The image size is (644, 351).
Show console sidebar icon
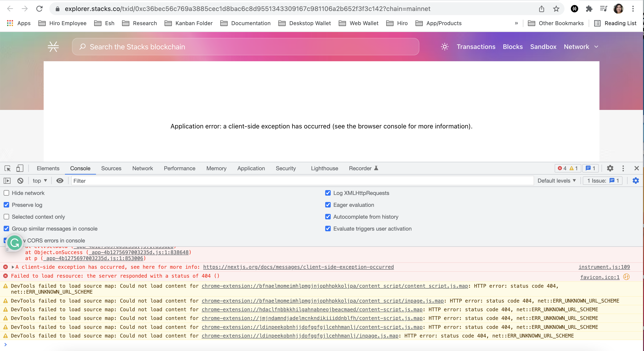(x=7, y=181)
